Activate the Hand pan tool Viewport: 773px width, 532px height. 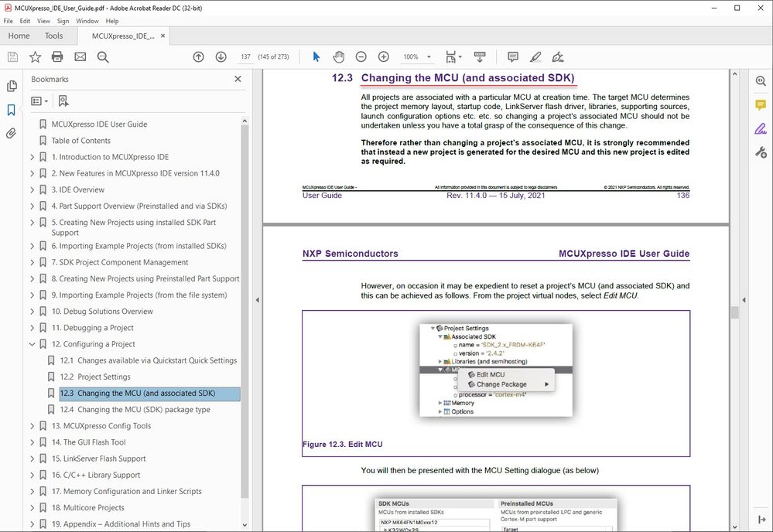click(x=339, y=56)
